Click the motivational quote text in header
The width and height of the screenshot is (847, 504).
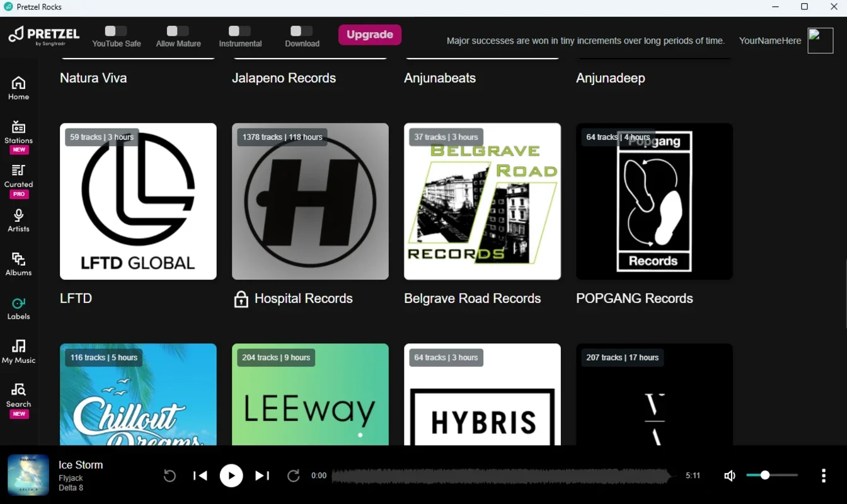click(585, 40)
